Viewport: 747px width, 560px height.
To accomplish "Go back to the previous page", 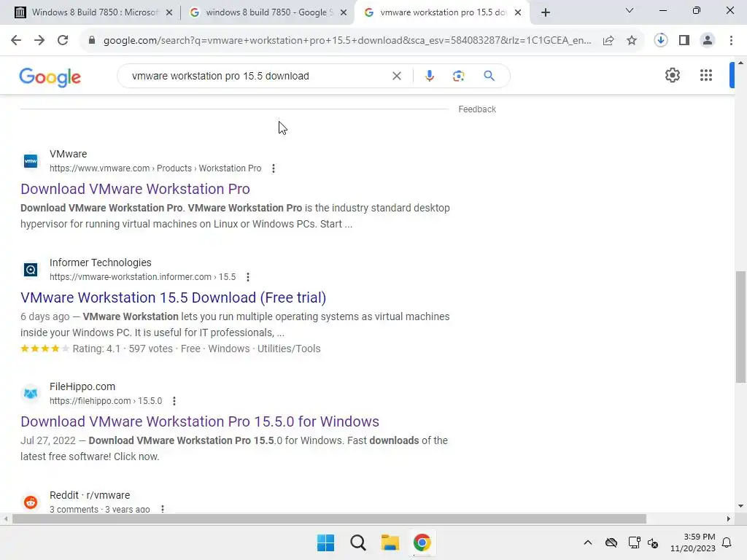I will click(x=16, y=41).
